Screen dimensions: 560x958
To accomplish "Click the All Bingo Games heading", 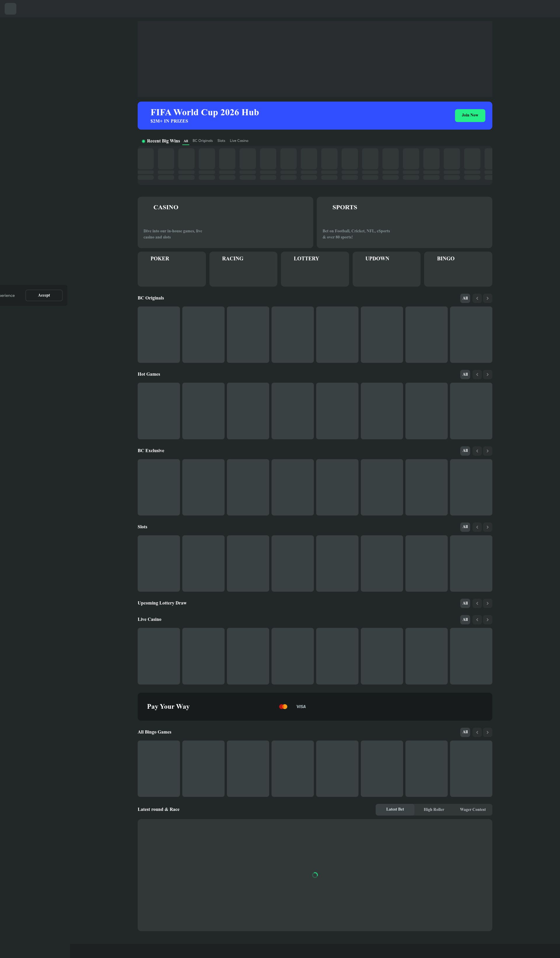I will point(155,732).
